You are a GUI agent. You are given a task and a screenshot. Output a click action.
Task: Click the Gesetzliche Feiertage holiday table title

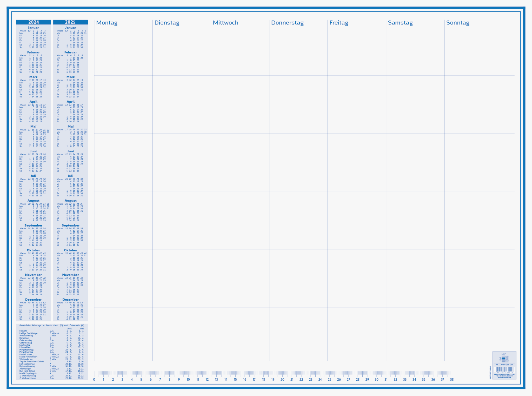pos(52,325)
